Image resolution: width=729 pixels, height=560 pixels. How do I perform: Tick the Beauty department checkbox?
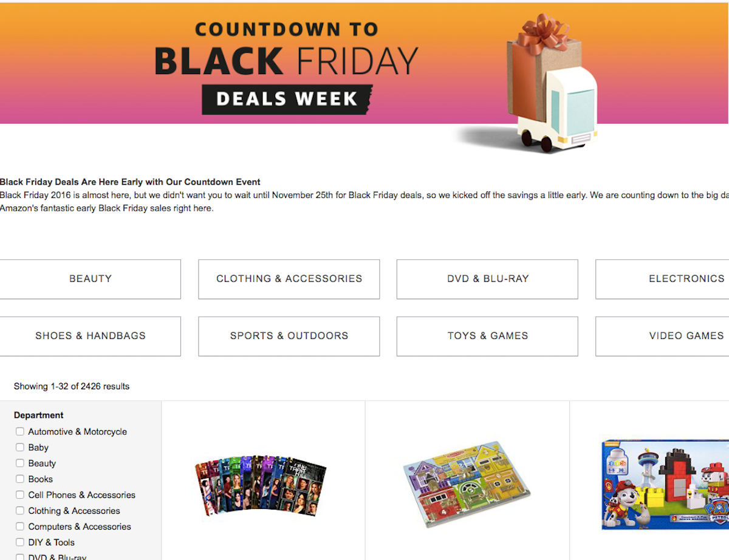pos(20,463)
